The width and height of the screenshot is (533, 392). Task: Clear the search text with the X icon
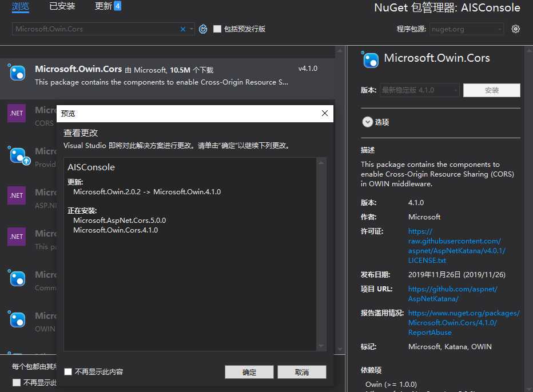pyautogui.click(x=183, y=29)
